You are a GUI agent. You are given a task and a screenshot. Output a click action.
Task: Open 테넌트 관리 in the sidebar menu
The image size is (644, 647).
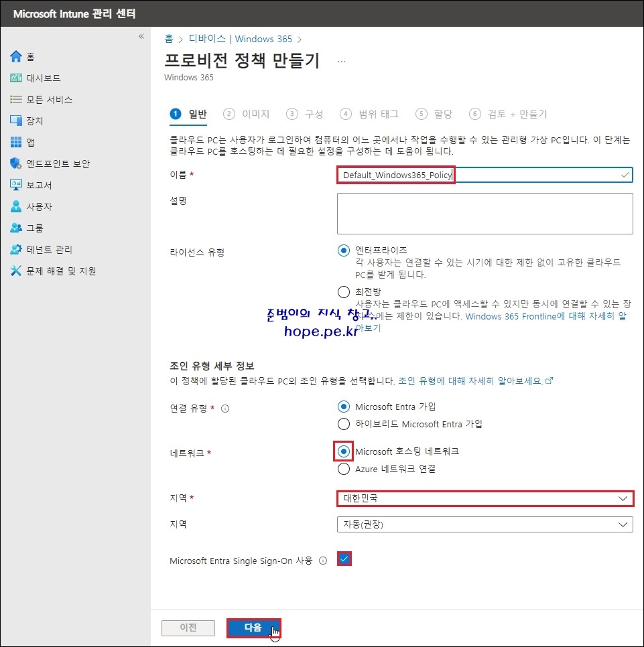(x=49, y=249)
